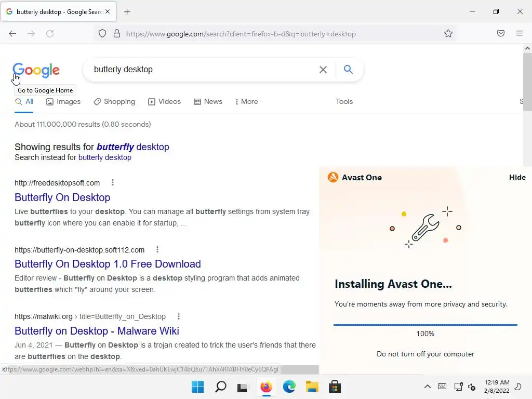View site security via the padlock icon
This screenshot has width=532, height=399.
117,33
